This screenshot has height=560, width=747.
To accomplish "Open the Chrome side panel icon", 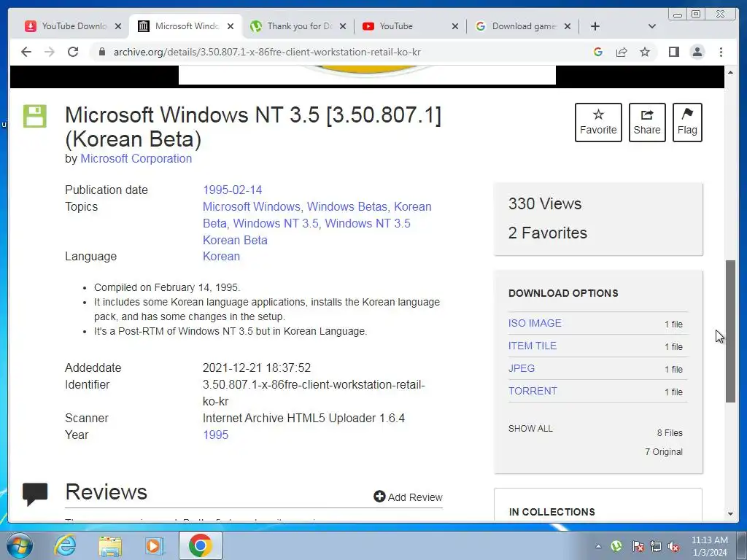I will tap(673, 52).
